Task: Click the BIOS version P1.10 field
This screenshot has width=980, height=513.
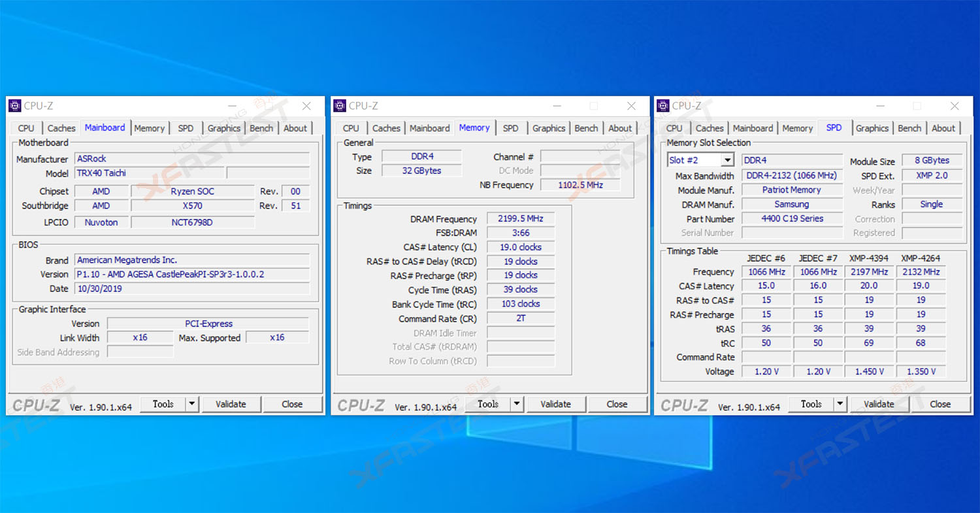Action: (x=191, y=274)
